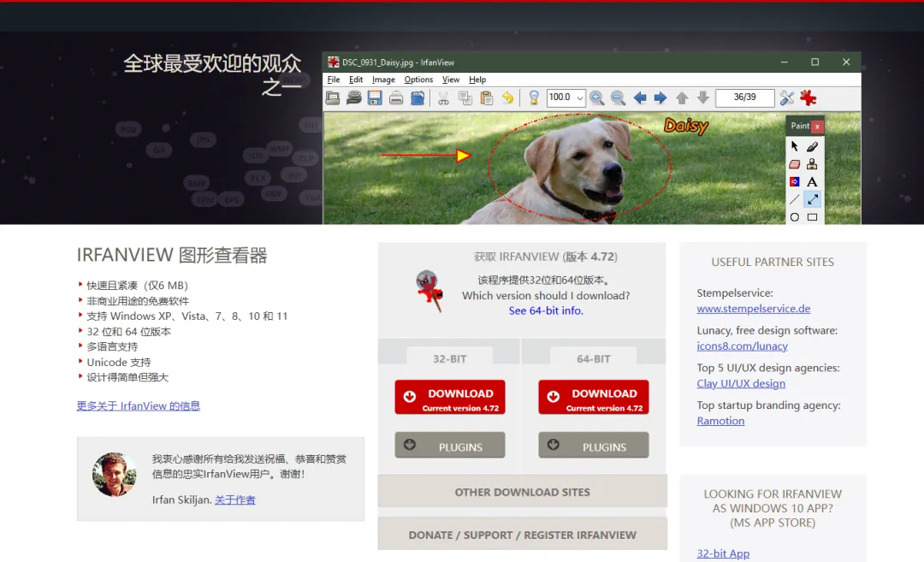
Task: Click the Paste clipboard toolbar icon
Action: (x=486, y=98)
